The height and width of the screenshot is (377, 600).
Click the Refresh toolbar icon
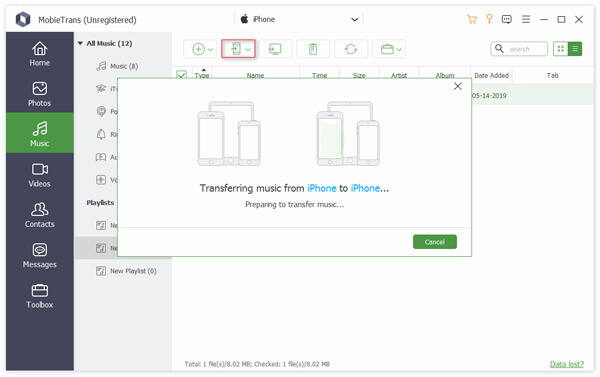pos(351,49)
